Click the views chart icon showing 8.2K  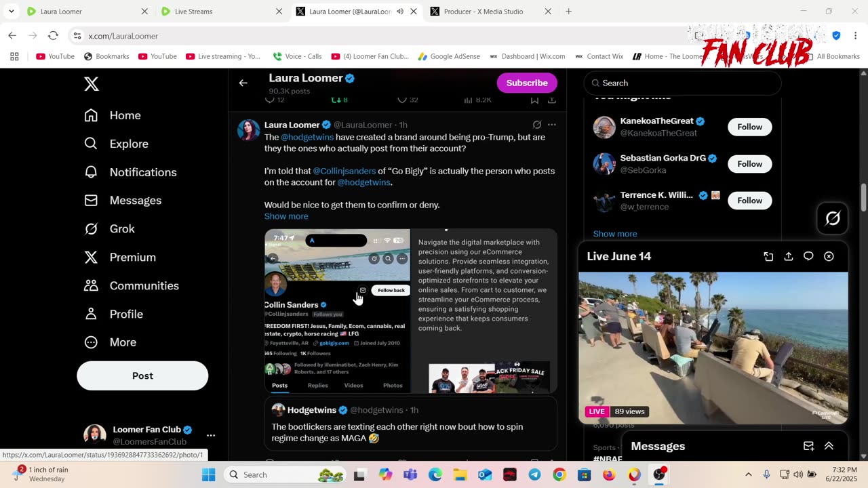(477, 100)
